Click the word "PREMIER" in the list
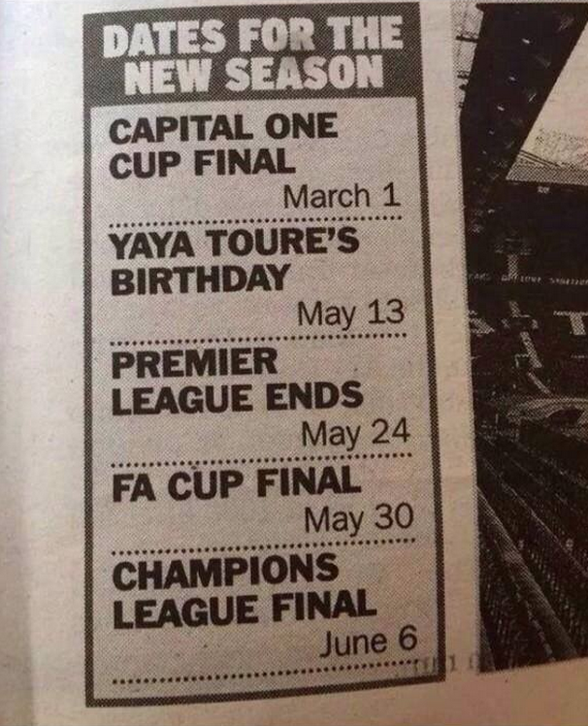Image resolution: width=588 pixels, height=726 pixels. (x=194, y=365)
